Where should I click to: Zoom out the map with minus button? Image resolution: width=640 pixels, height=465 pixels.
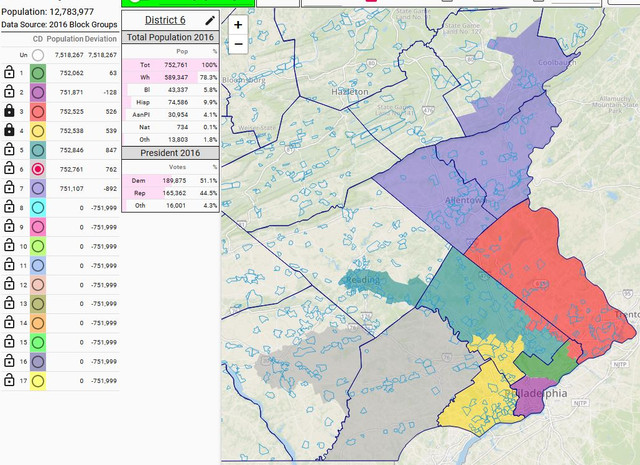pos(238,44)
